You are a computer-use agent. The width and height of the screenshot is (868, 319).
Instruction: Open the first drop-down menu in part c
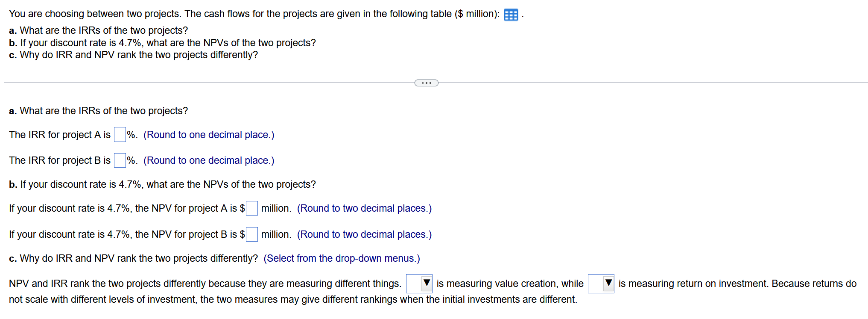419,283
